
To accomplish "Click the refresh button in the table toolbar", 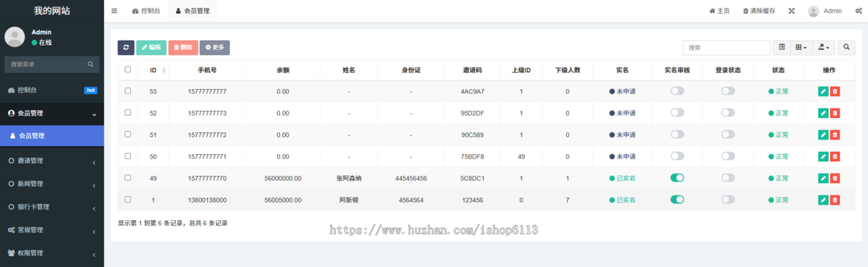I will coord(126,47).
